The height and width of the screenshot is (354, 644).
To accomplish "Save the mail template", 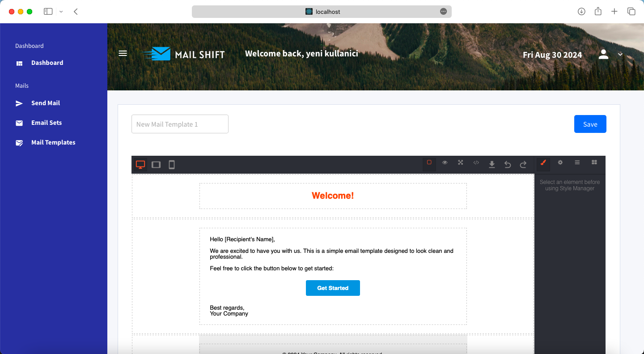I will pyautogui.click(x=590, y=124).
